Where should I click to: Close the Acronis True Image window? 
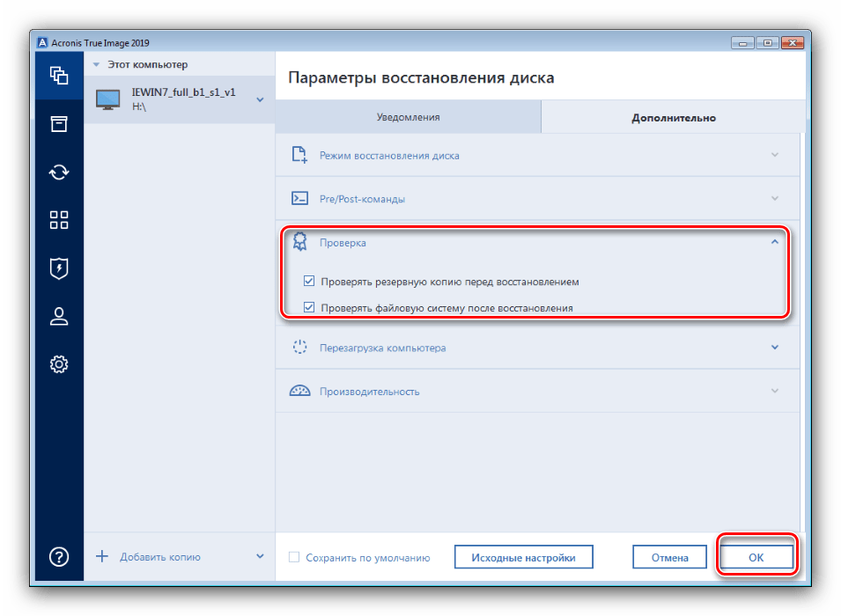(x=793, y=43)
